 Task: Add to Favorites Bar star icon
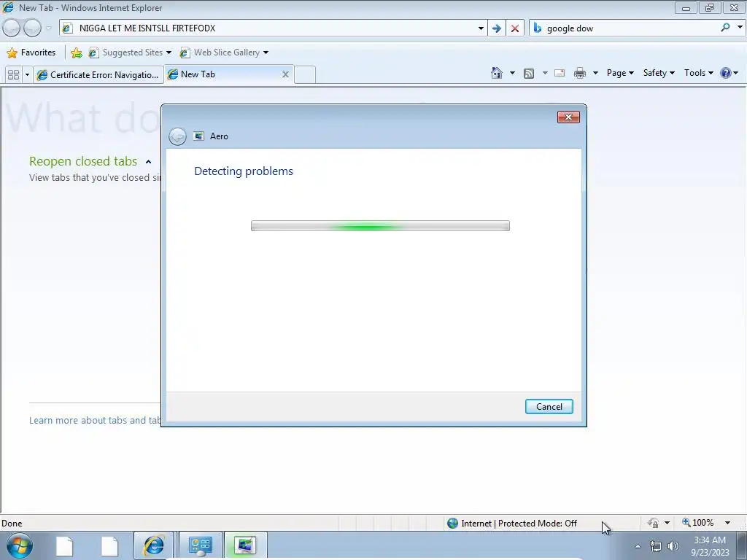(76, 52)
